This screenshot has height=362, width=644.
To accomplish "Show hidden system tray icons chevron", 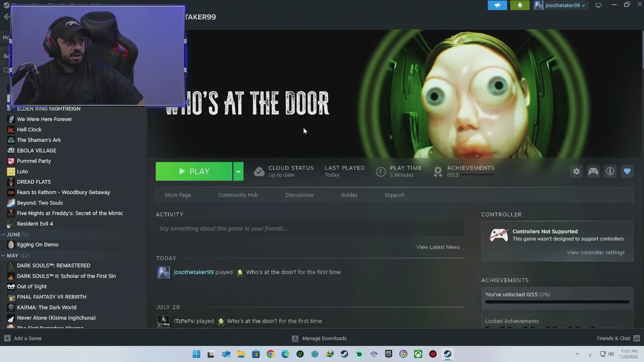I will [x=577, y=354].
